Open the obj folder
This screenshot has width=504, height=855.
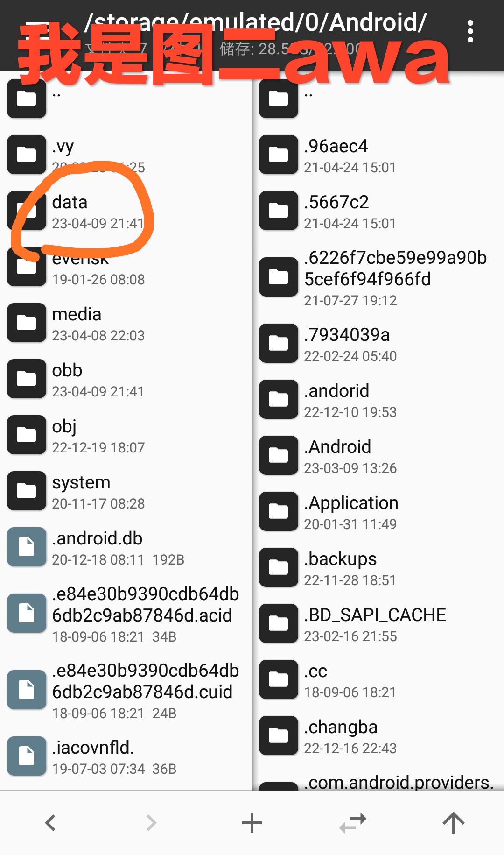[x=64, y=427]
